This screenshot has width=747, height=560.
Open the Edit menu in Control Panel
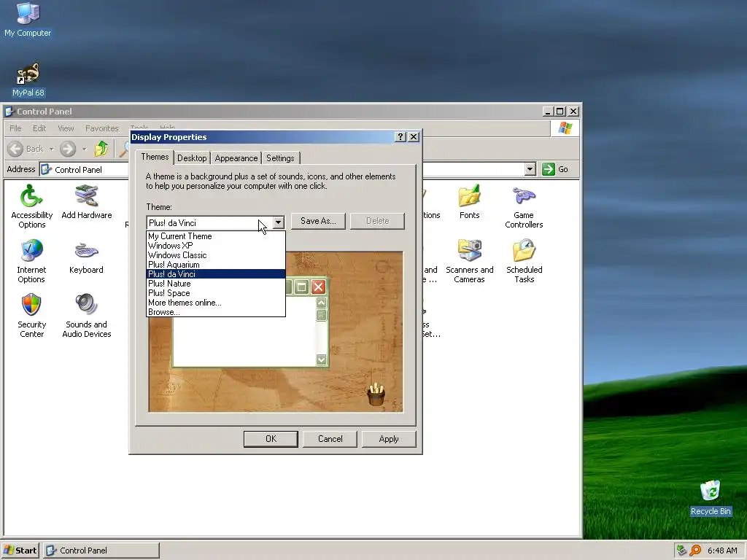click(x=39, y=128)
